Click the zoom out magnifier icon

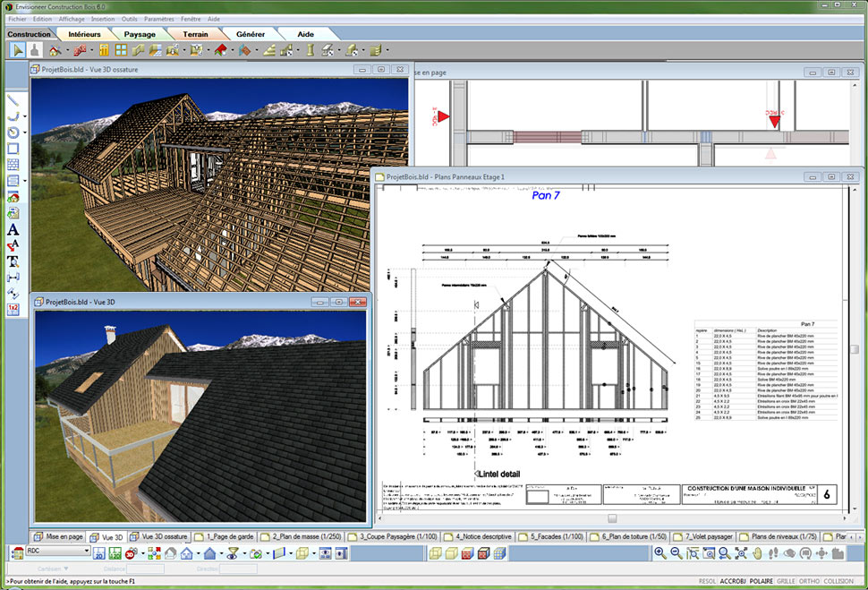(677, 553)
